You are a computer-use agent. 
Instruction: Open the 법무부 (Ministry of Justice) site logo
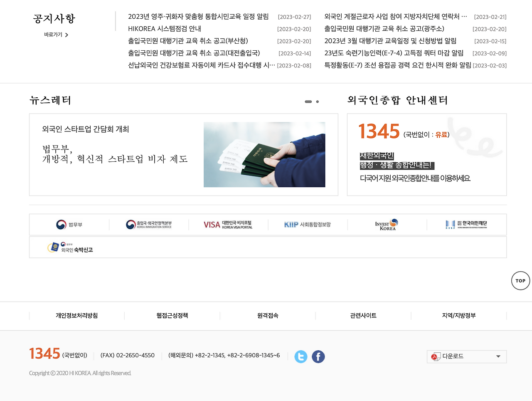coord(69,224)
